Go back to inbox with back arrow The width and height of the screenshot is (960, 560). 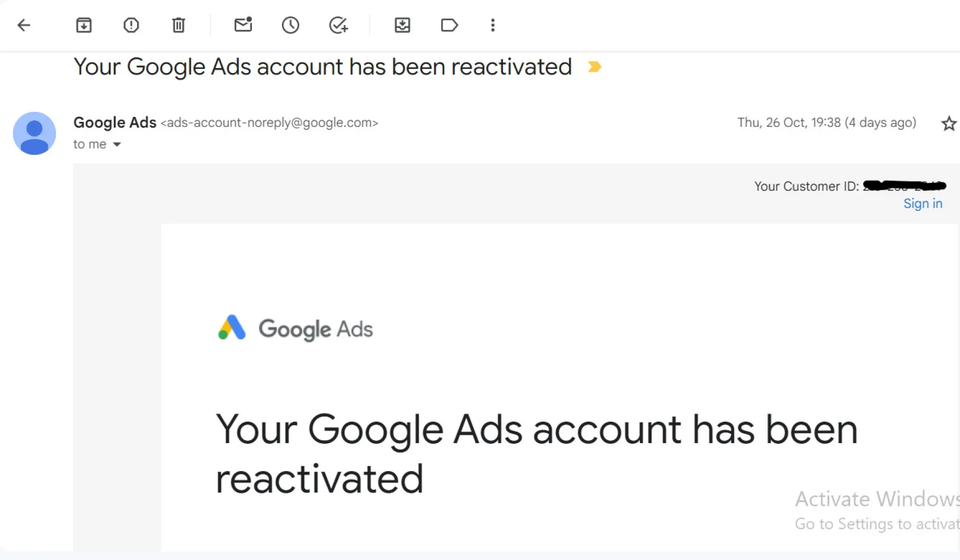23,25
